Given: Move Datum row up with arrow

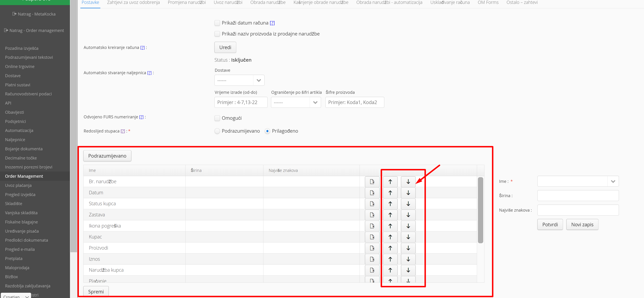Looking at the screenshot, I should tap(390, 193).
